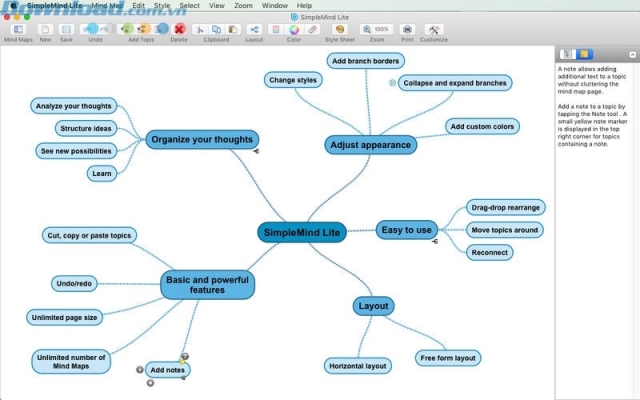Undo the last action via toolbar arrow
This screenshot has width=640, height=400.
(x=89, y=29)
